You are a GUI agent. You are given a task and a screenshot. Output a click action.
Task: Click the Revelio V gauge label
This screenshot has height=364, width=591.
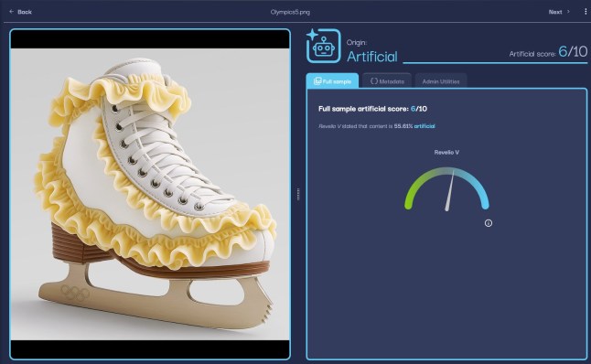coord(446,152)
